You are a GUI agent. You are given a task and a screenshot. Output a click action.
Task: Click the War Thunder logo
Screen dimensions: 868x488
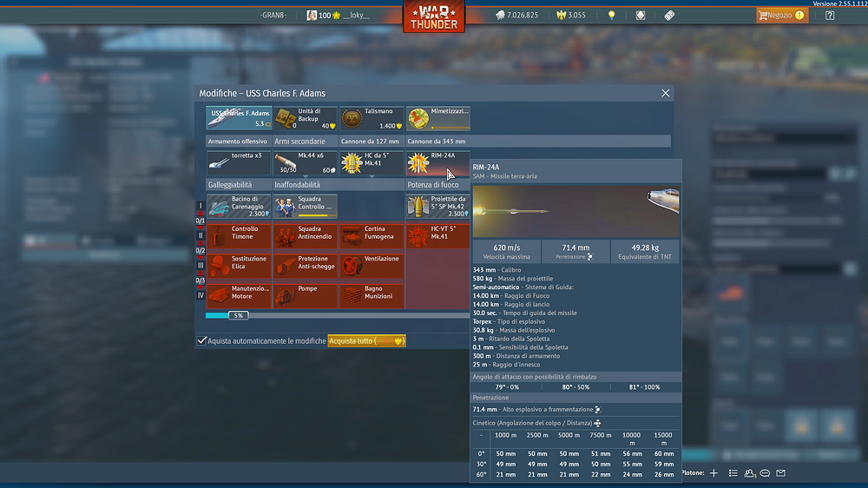click(x=434, y=16)
